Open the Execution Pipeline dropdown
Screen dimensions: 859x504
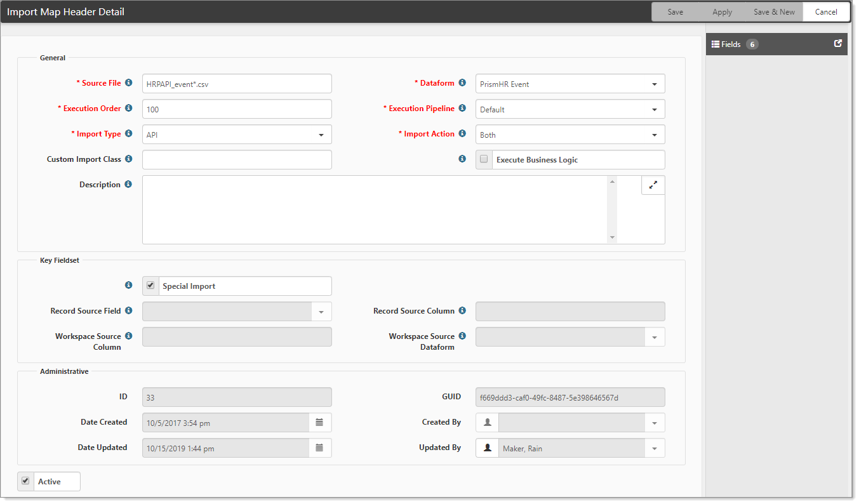(x=570, y=109)
